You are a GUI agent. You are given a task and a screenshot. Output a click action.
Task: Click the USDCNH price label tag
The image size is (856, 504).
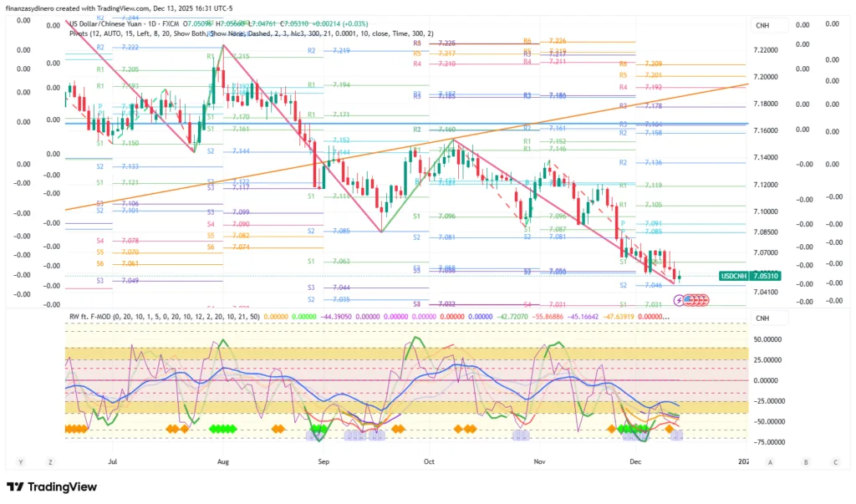click(x=733, y=275)
